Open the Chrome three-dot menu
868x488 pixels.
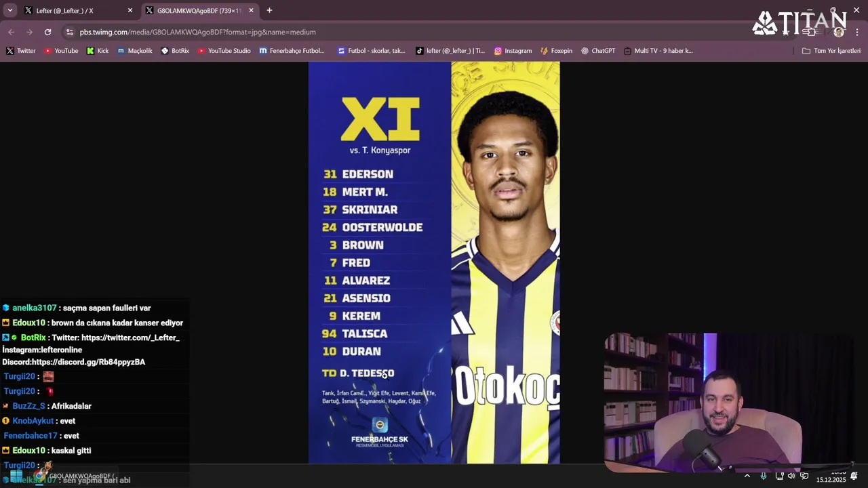[x=857, y=32]
